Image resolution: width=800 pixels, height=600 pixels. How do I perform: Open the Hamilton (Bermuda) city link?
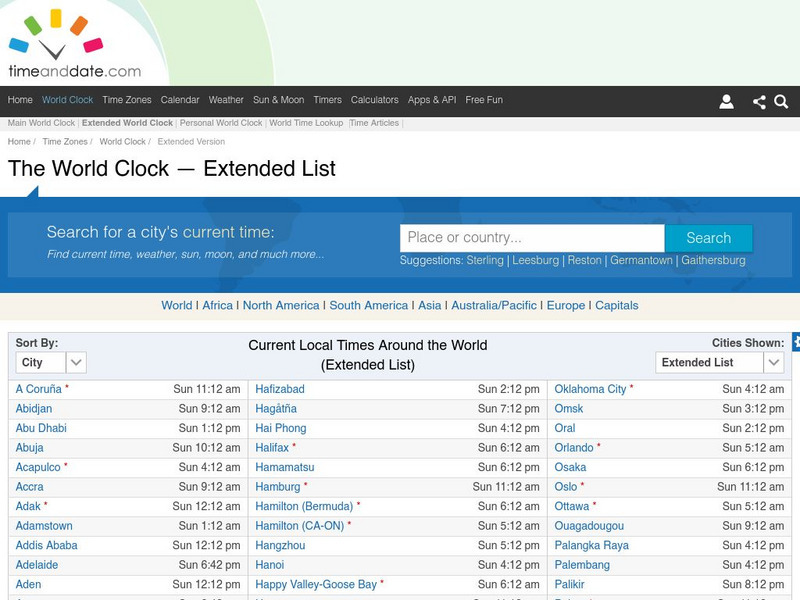point(304,507)
